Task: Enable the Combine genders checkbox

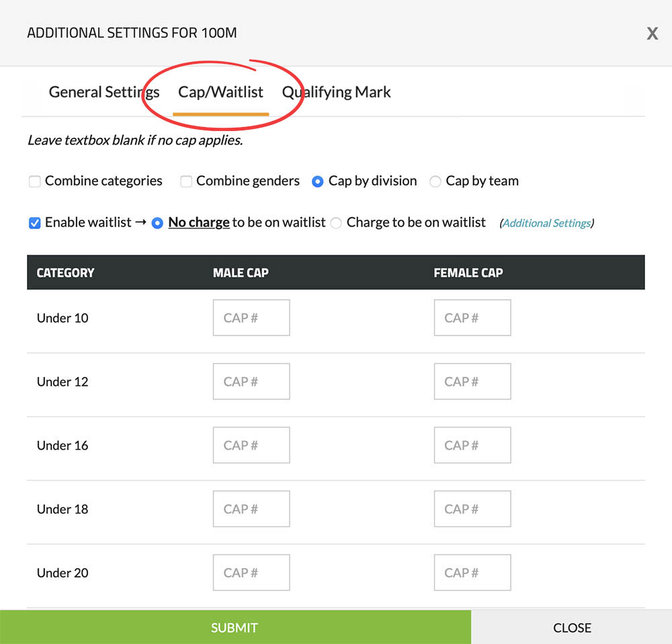Action: 186,182
